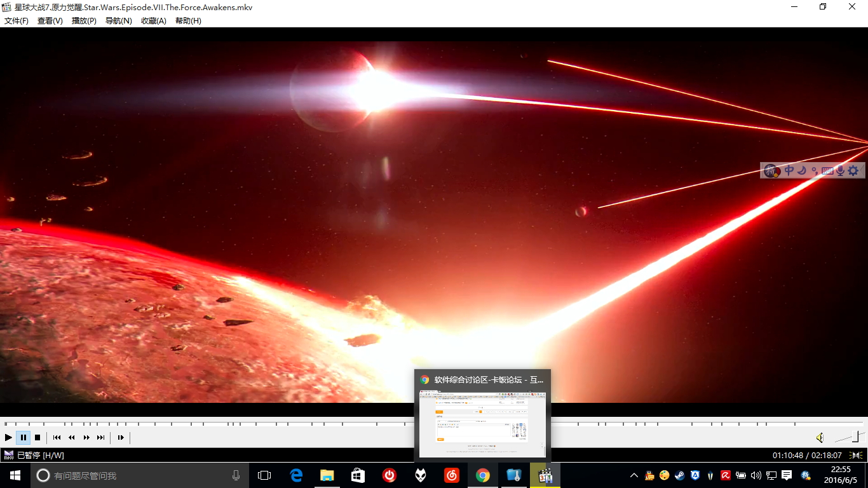Open the 播放(P) menu
This screenshot has width=868, height=488.
[84, 20]
